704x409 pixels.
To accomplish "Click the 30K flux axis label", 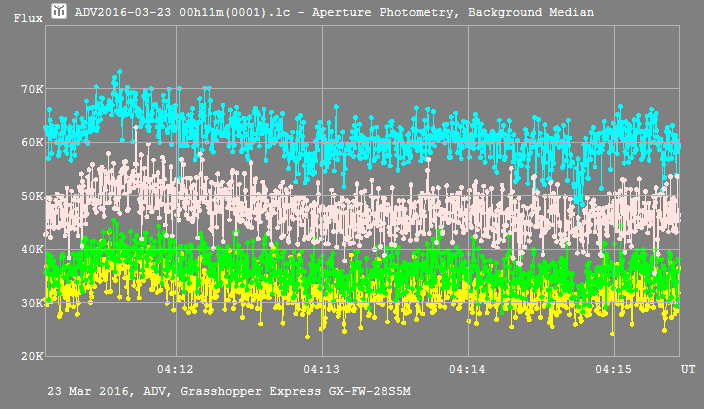I will (32, 303).
